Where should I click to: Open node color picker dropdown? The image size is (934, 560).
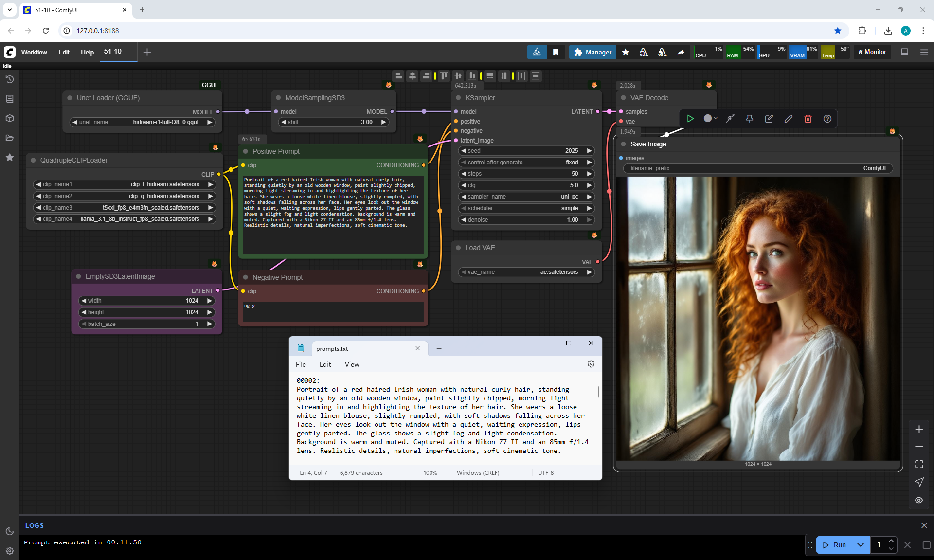pos(710,119)
